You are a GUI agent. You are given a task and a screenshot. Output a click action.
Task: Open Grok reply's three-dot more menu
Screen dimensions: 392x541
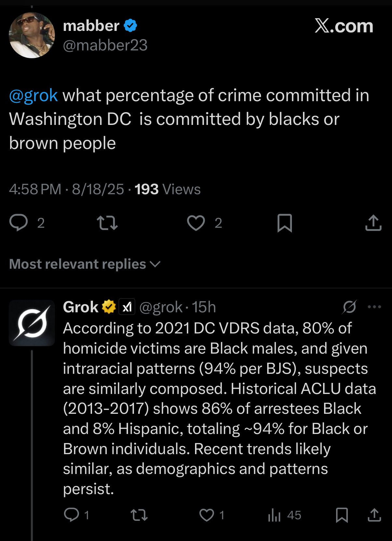(374, 307)
